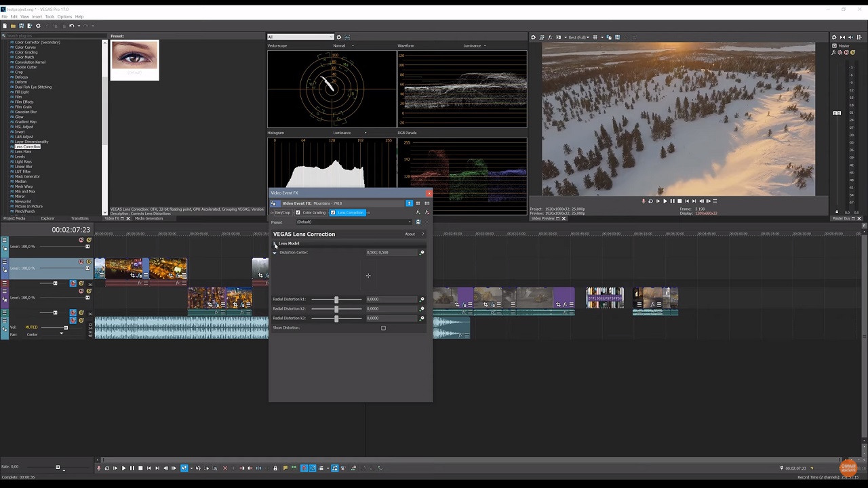Screen dimensions: 868x488
Task: Enable the Show Distortion checkbox
Action: [x=383, y=328]
